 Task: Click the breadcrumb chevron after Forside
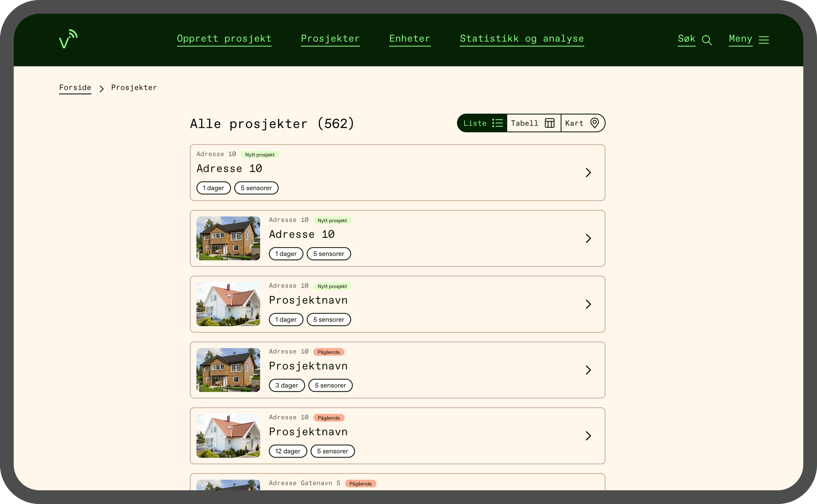click(102, 88)
